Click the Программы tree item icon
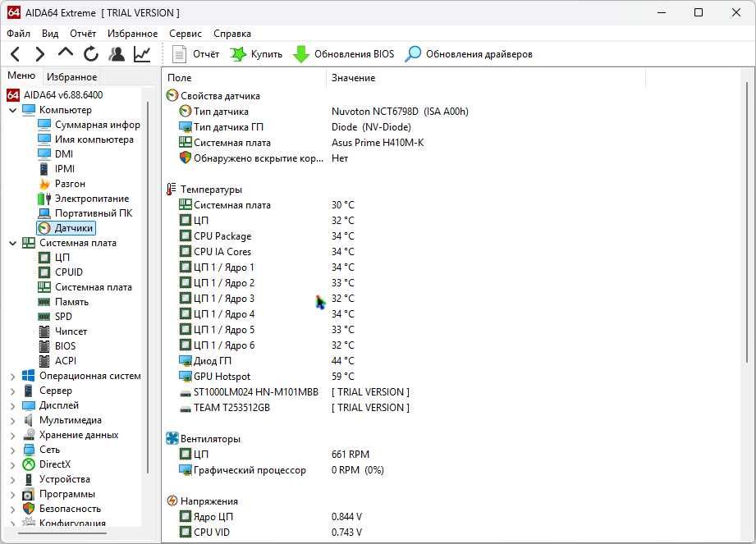The image size is (756, 544). (29, 495)
